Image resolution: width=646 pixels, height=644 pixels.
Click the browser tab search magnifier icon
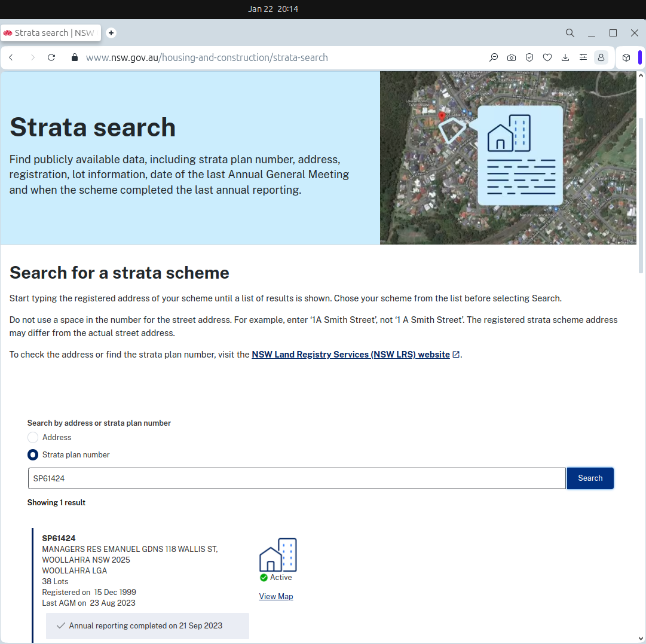(x=570, y=33)
